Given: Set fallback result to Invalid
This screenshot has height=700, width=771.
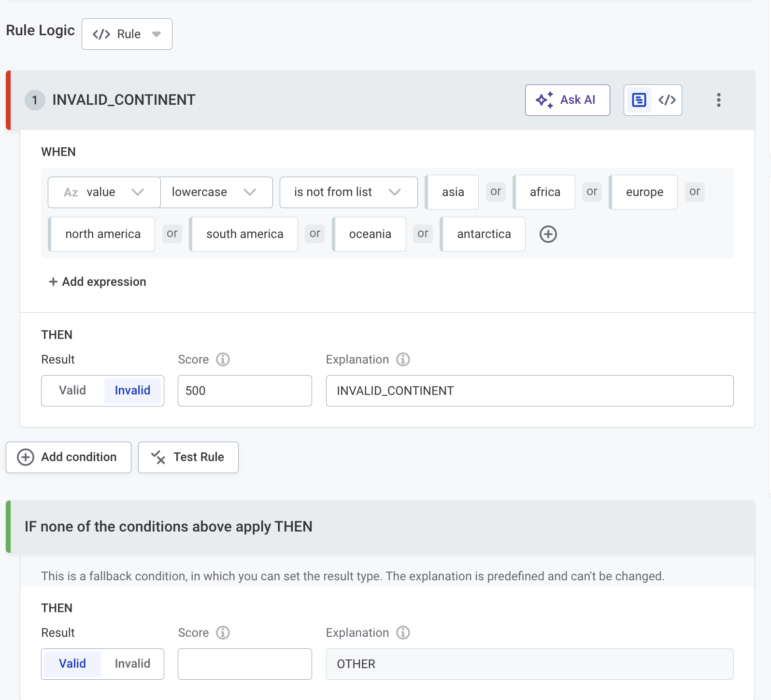Looking at the screenshot, I should (132, 664).
